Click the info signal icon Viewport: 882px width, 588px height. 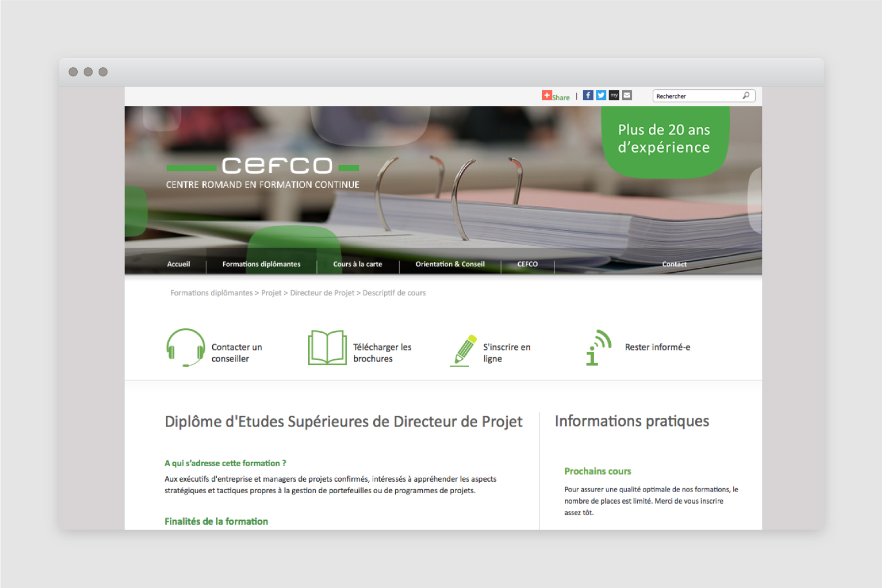(599, 348)
